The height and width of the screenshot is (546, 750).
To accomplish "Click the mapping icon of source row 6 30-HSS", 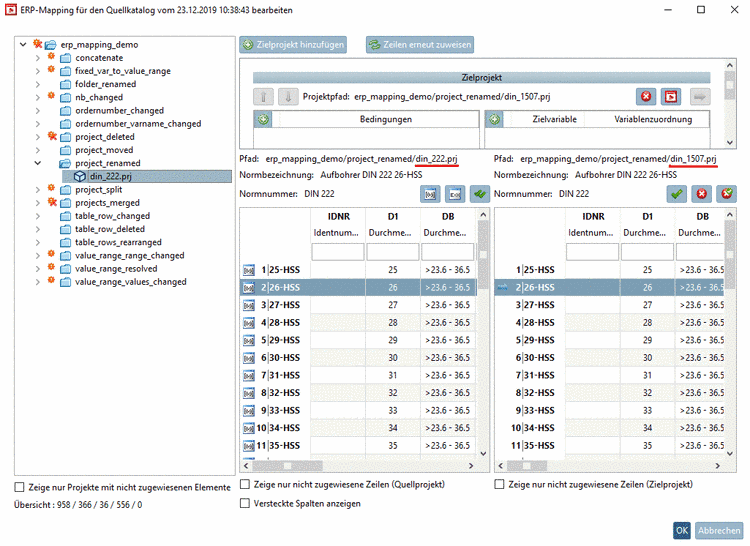I will [x=249, y=358].
